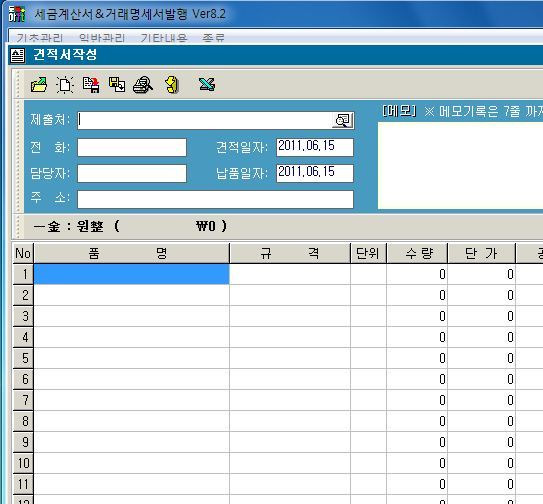Click the 단가 cell in row 7
The height and width of the screenshot is (504, 543).
481,400
